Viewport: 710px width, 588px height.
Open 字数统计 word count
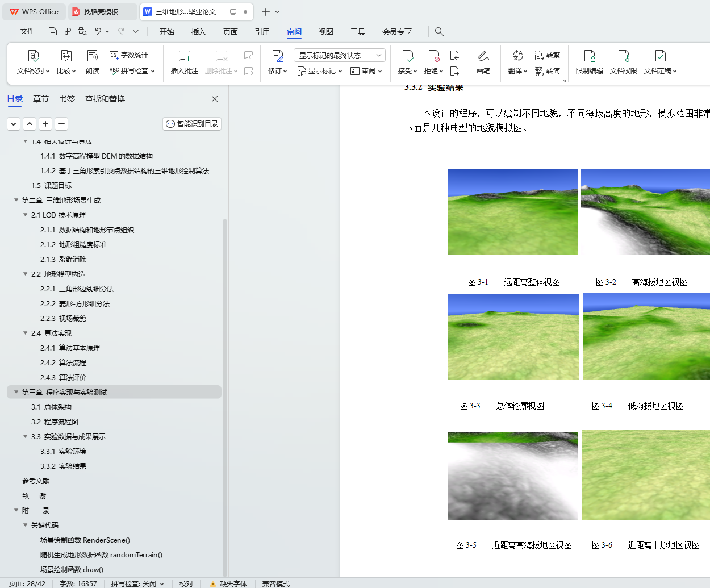(129, 55)
